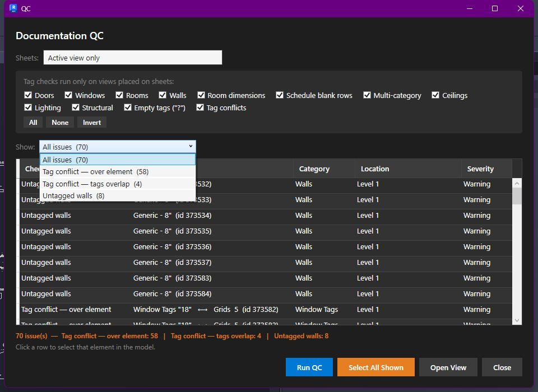The width and height of the screenshot is (538, 392).
Task: Click the Revit app icon in title bar
Action: (x=13, y=8)
